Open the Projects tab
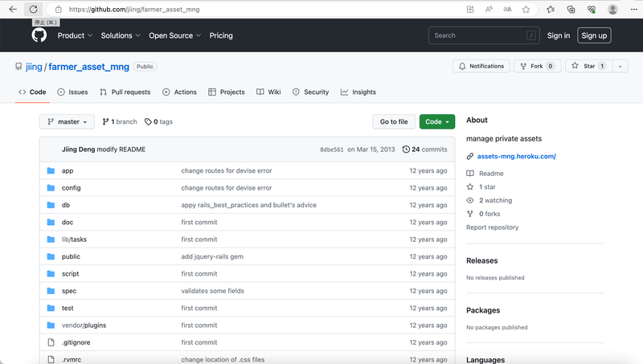Image resolution: width=643 pixels, height=364 pixels. pos(227,92)
